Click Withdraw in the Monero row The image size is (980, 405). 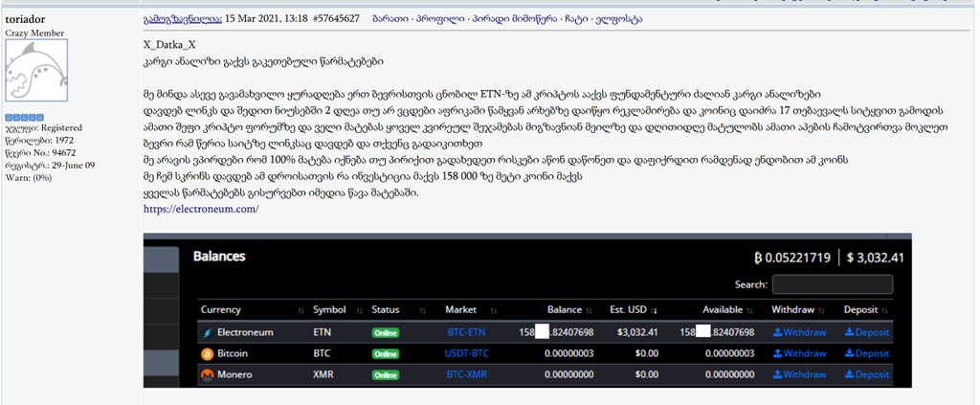(x=799, y=375)
